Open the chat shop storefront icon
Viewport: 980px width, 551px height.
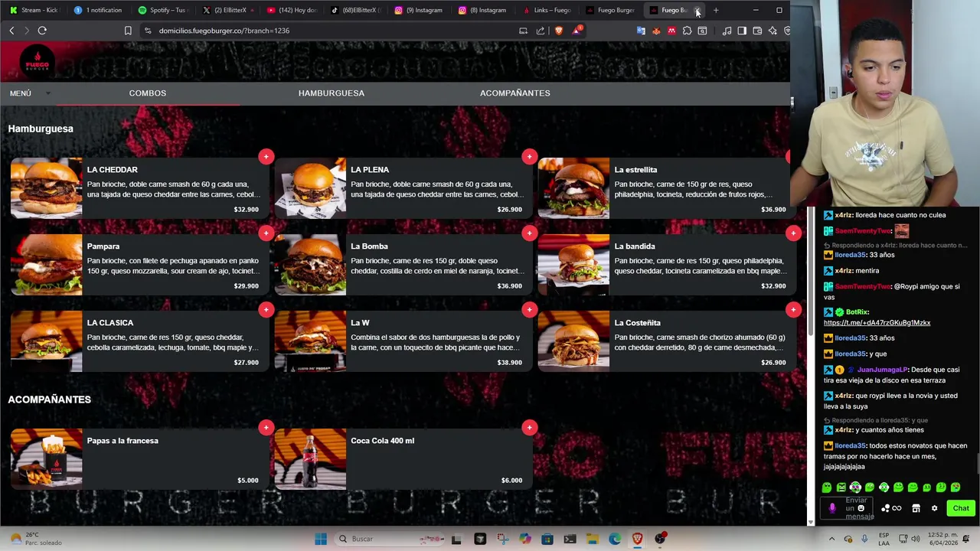point(916,508)
